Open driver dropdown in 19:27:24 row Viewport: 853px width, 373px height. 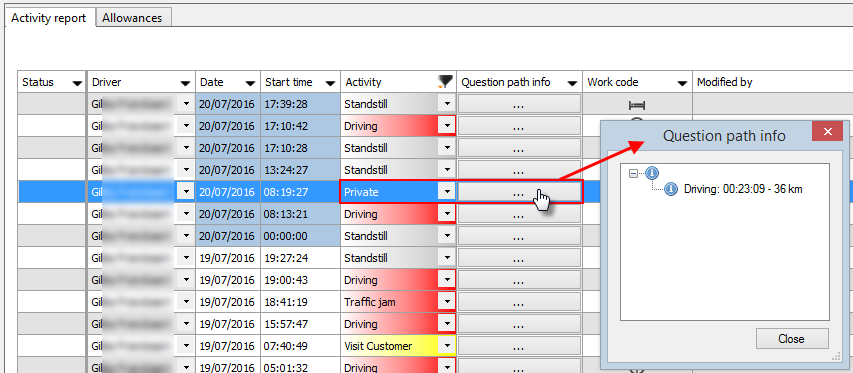(186, 258)
